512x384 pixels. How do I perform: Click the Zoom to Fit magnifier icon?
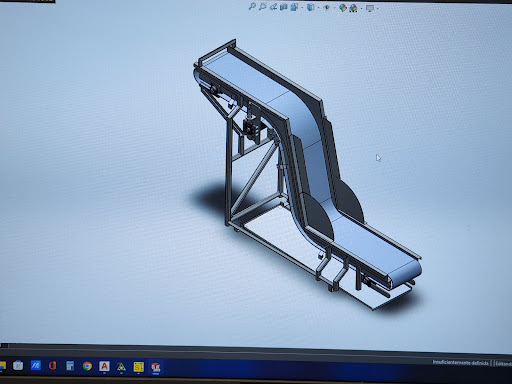[252, 6]
